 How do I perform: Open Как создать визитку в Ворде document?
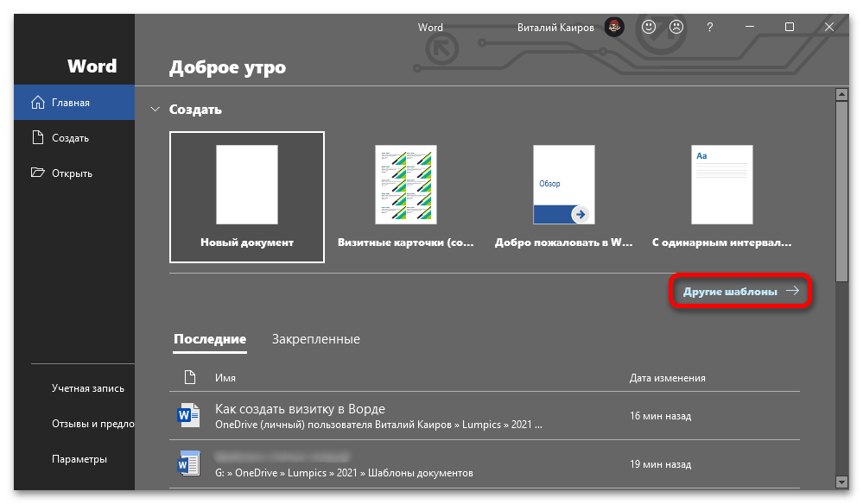pyautogui.click(x=485, y=416)
